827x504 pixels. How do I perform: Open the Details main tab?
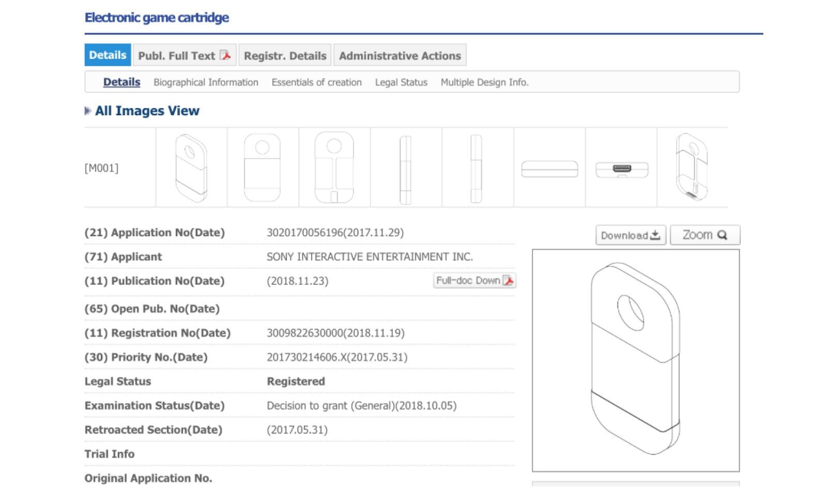108,55
